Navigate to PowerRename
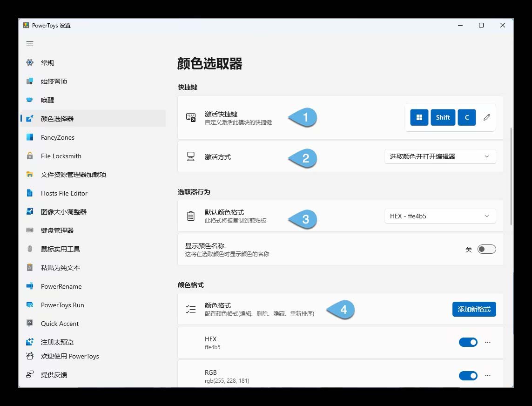 [x=93, y=286]
